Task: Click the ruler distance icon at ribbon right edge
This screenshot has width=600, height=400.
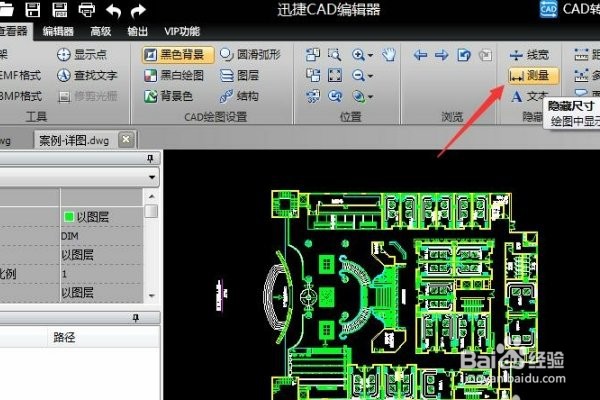Action: point(581,55)
